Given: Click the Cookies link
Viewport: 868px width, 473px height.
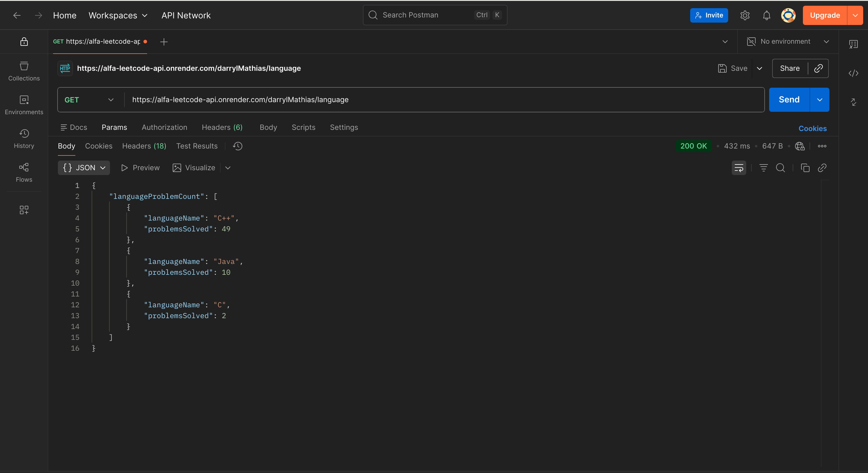Looking at the screenshot, I should coord(812,128).
